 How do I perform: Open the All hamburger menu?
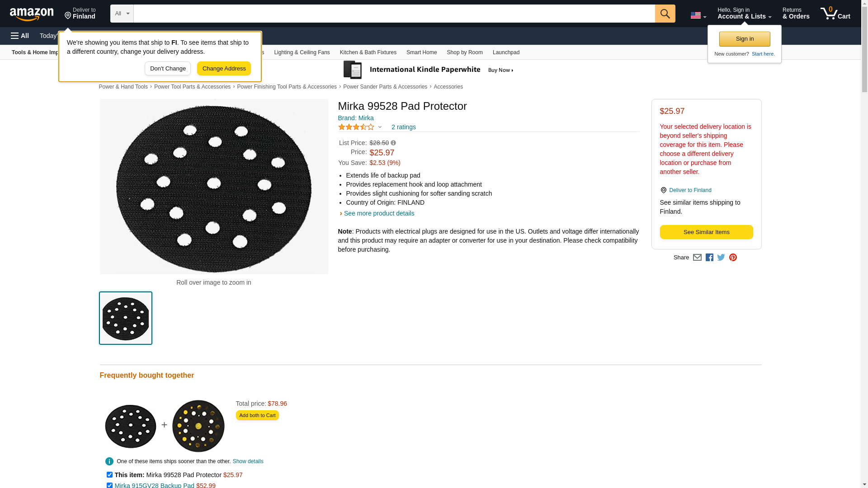tap(20, 36)
